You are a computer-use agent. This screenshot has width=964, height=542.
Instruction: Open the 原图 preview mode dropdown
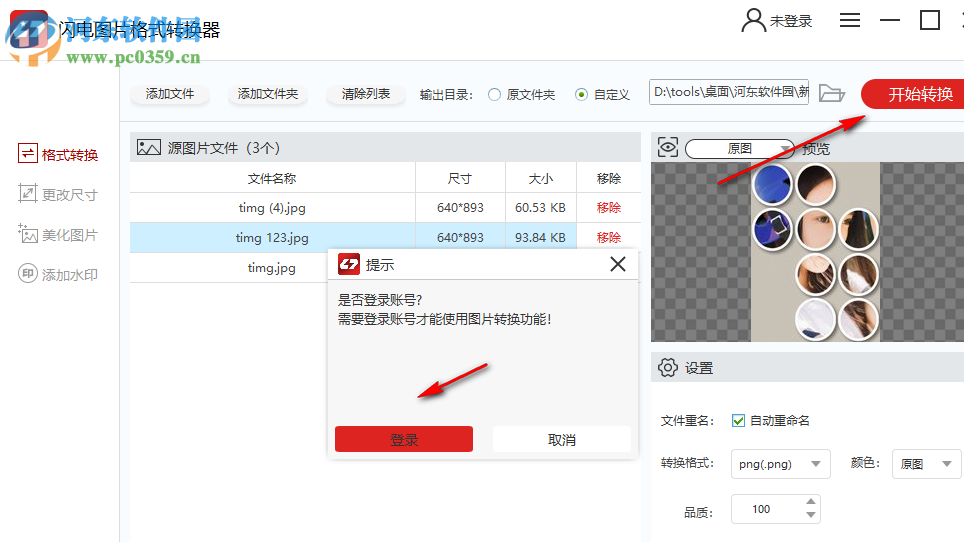coord(740,148)
